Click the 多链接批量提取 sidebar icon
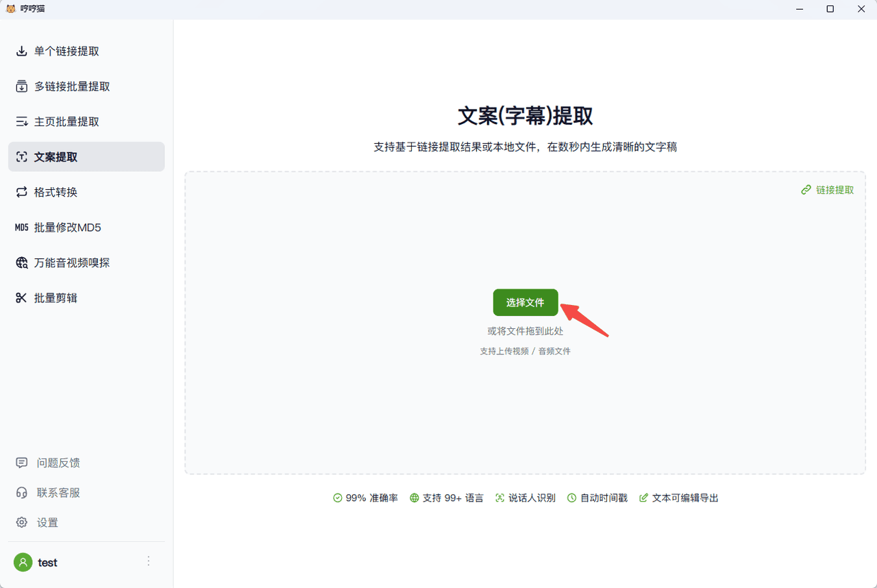877x588 pixels. [22, 86]
